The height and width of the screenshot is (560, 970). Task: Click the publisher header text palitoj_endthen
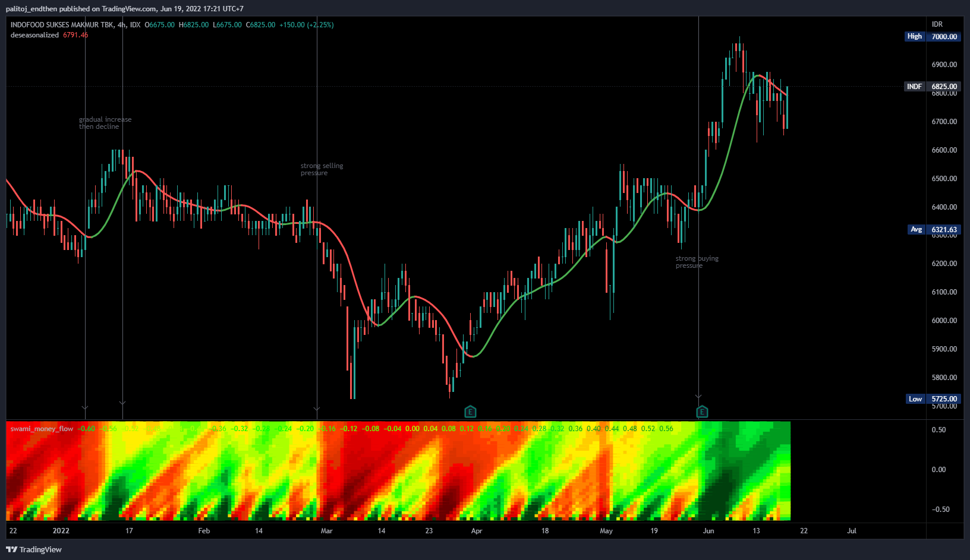pyautogui.click(x=31, y=9)
